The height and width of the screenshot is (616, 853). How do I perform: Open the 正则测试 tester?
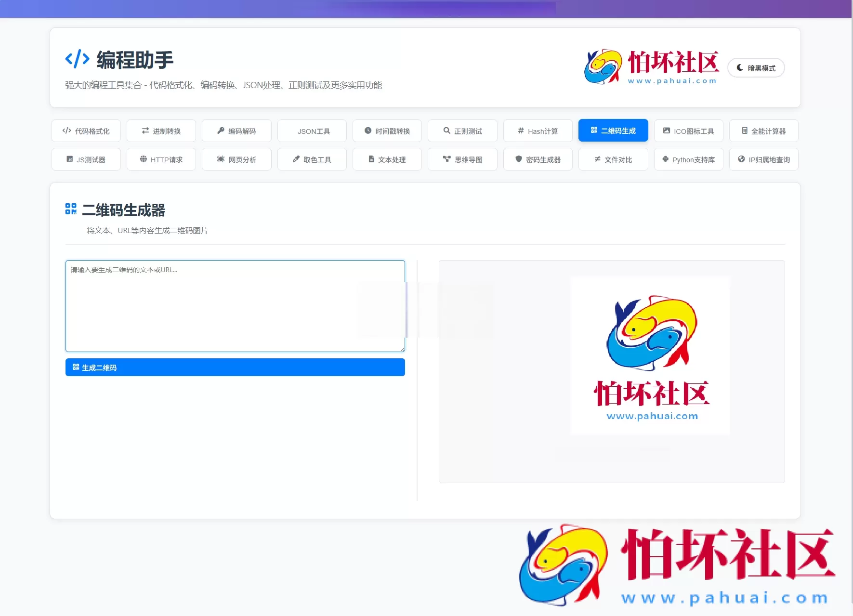[462, 131]
